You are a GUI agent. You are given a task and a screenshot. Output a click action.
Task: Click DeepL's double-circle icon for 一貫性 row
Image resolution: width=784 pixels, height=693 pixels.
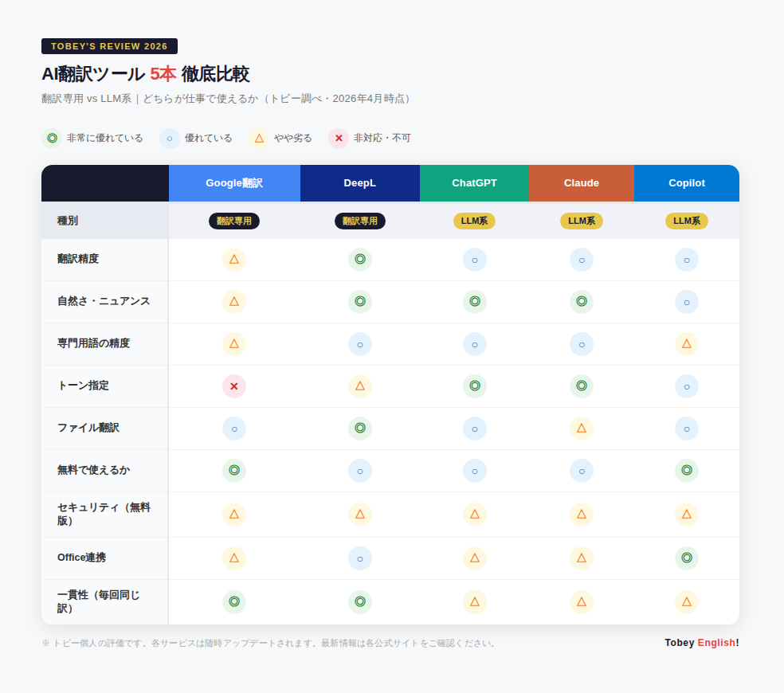tap(360, 602)
